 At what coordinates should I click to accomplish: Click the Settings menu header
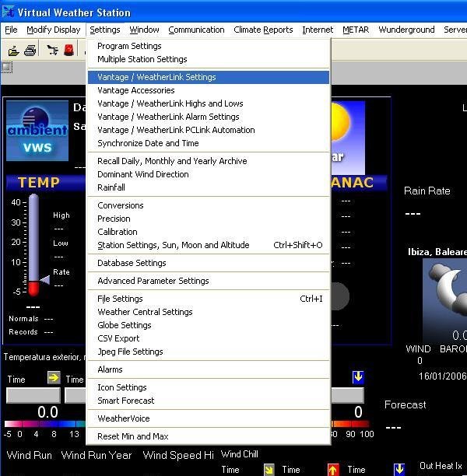(x=105, y=30)
